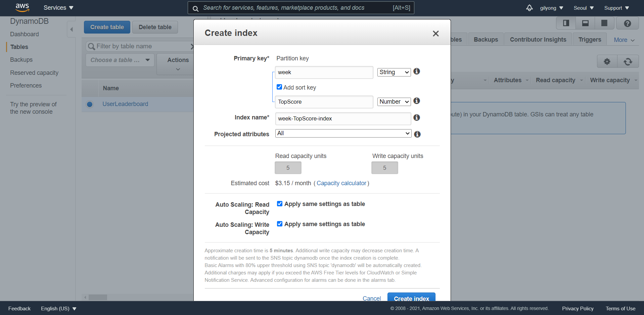The height and width of the screenshot is (315, 644).
Task: Click the AWS services search box
Action: tap(301, 8)
